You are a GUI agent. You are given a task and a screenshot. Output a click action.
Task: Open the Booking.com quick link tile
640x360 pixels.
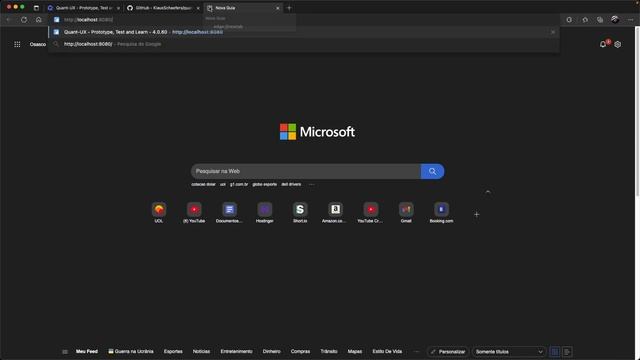pyautogui.click(x=441, y=213)
